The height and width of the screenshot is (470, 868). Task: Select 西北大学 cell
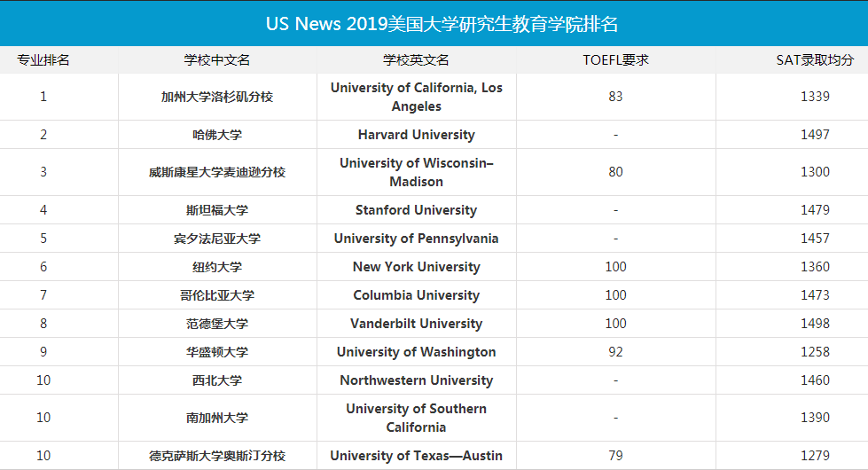pos(217,380)
